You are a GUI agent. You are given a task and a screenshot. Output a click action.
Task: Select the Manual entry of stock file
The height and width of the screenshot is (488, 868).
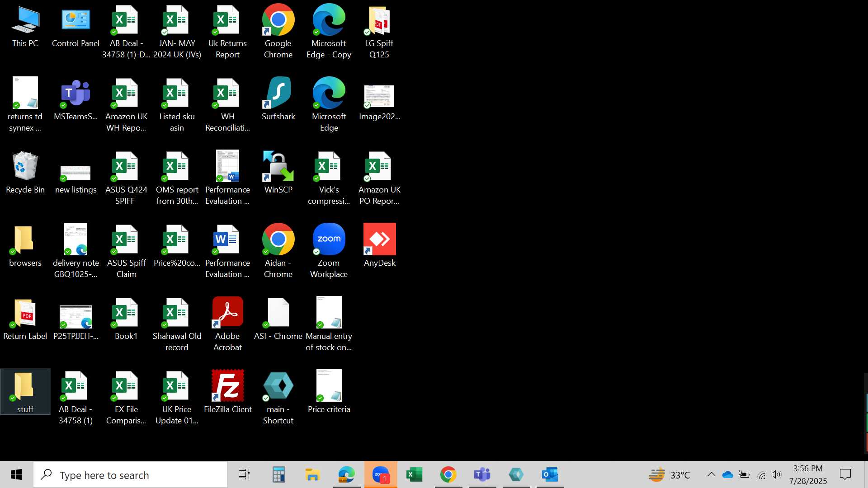329,324
